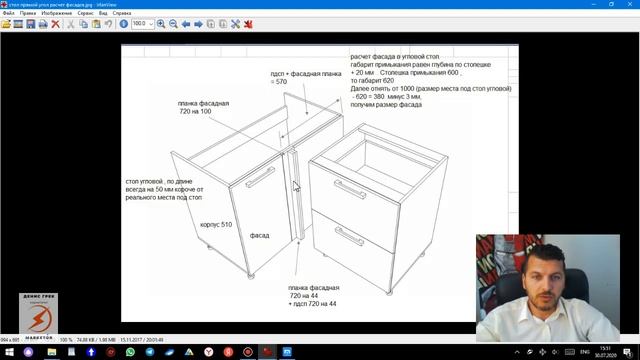Click the file date status bar entry
640x360 pixels.
[142, 340]
